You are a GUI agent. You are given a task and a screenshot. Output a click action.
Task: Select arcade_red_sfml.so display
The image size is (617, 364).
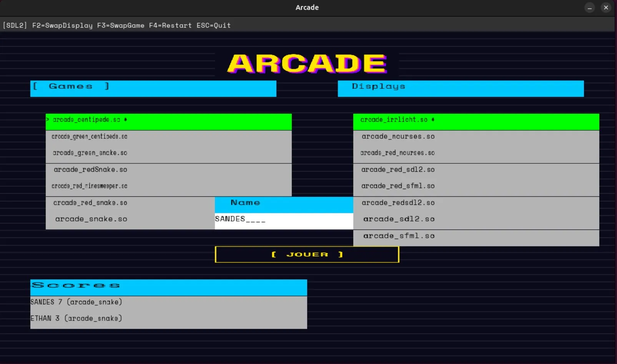476,188
